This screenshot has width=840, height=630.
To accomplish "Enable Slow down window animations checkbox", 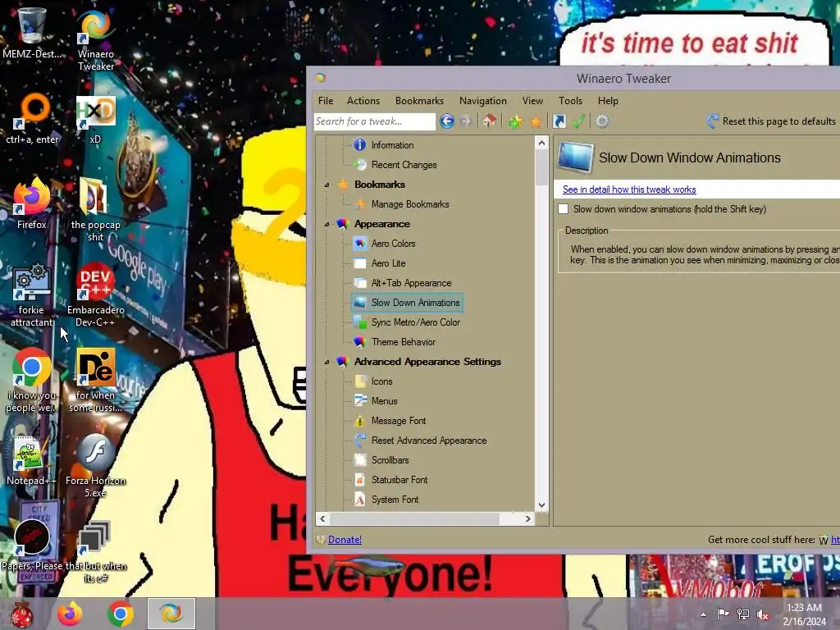I will 563,209.
